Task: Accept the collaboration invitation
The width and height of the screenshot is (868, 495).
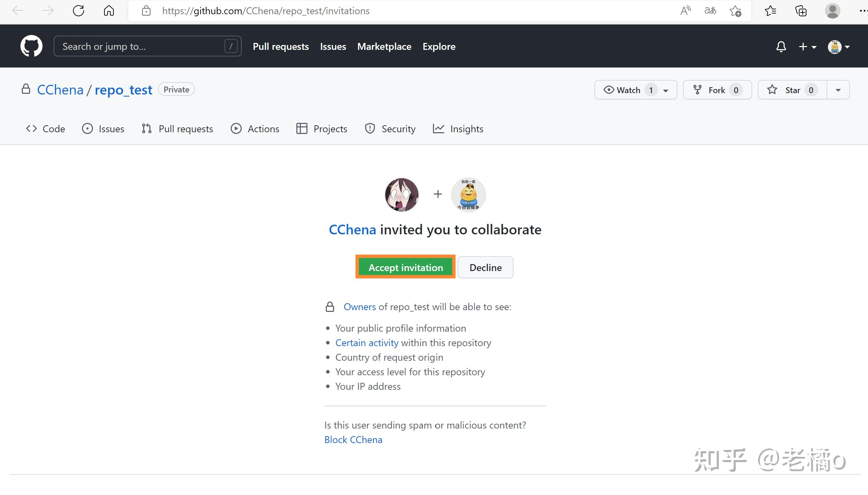Action: click(x=405, y=267)
